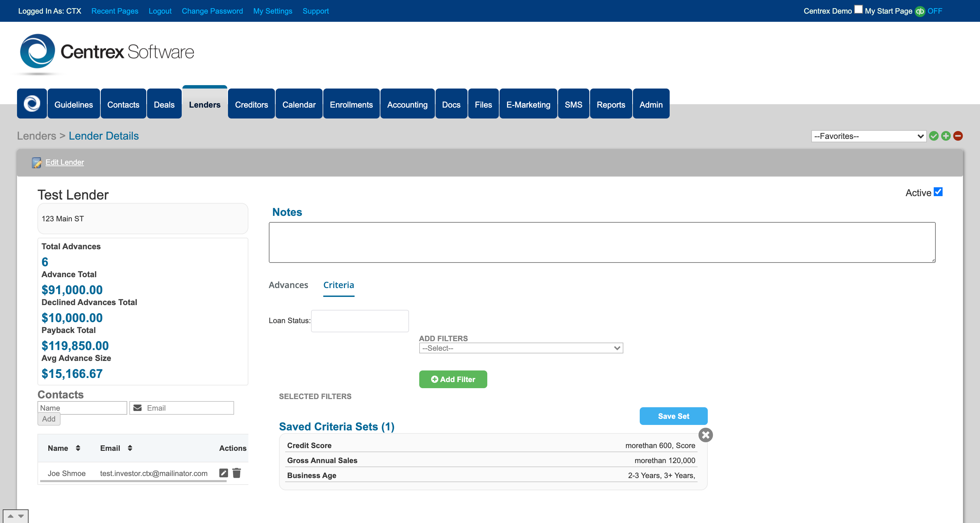This screenshot has height=523, width=980.
Task: Sort contacts by Email column arrows
Action: [x=130, y=448]
